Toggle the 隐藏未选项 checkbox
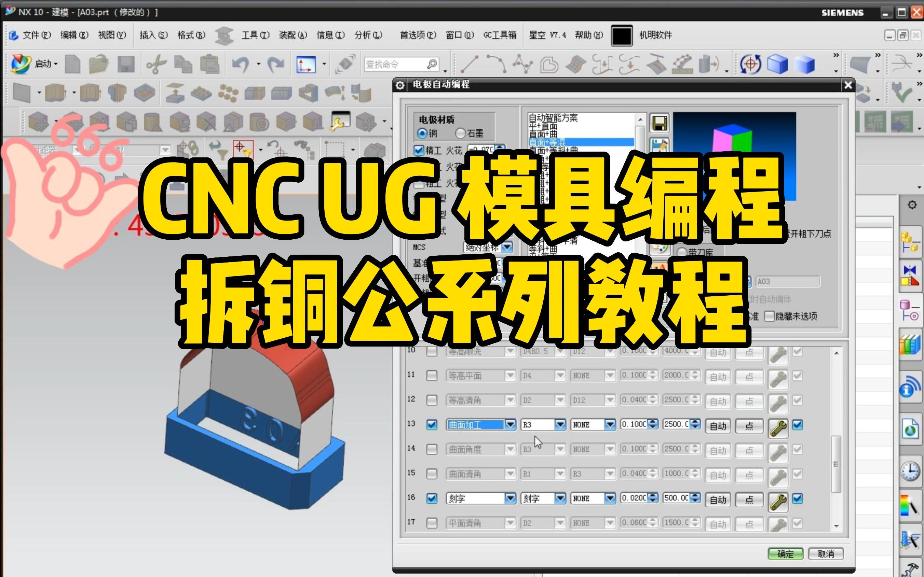924x577 pixels. (x=769, y=316)
